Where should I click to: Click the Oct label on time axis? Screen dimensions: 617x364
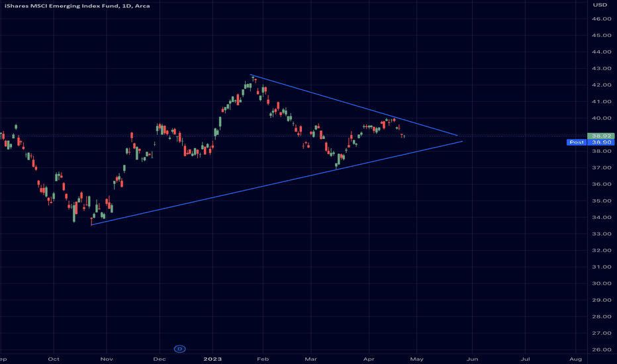tap(54, 359)
